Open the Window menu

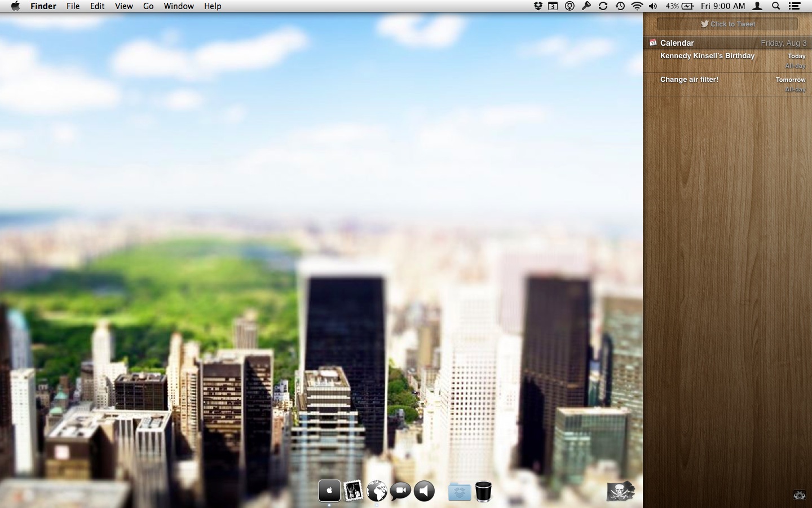pos(179,6)
